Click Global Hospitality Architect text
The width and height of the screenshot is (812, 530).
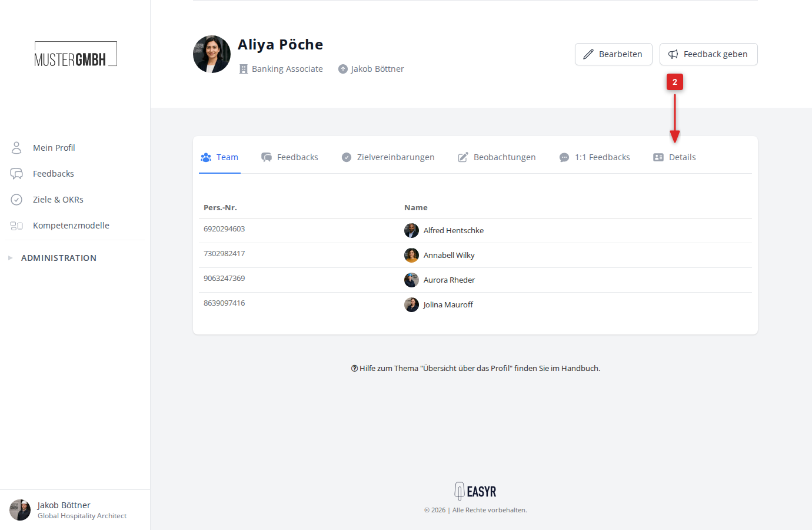pyautogui.click(x=82, y=516)
